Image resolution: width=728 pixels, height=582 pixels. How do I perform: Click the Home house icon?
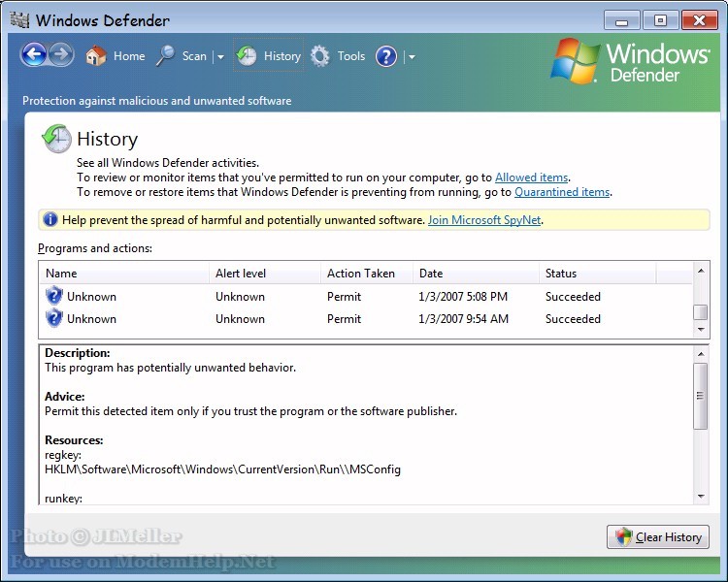tap(96, 56)
